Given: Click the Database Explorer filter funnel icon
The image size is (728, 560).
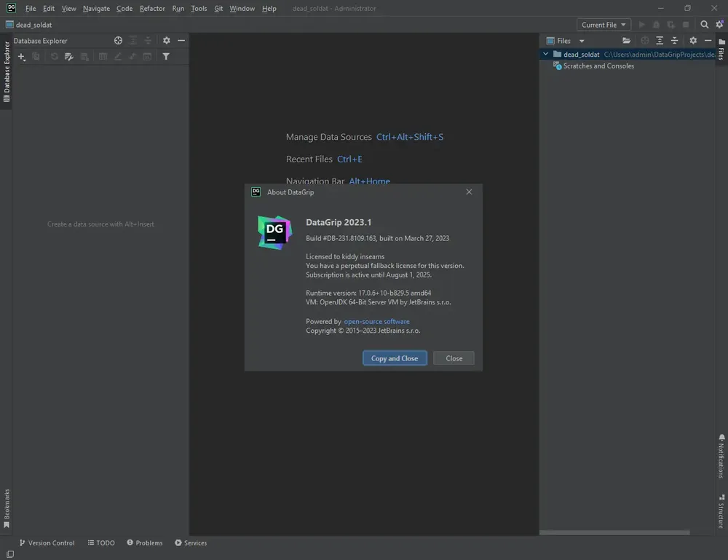Looking at the screenshot, I should click(x=166, y=57).
